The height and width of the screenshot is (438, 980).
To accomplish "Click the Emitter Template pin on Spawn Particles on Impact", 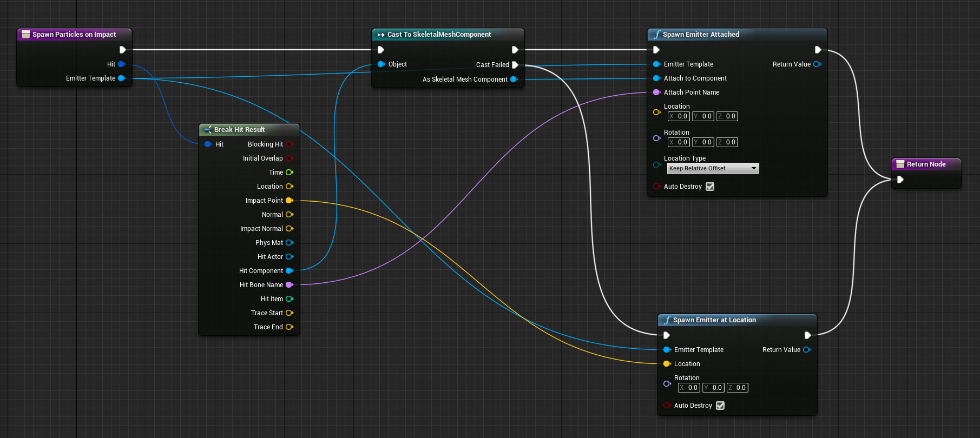I will coord(121,78).
